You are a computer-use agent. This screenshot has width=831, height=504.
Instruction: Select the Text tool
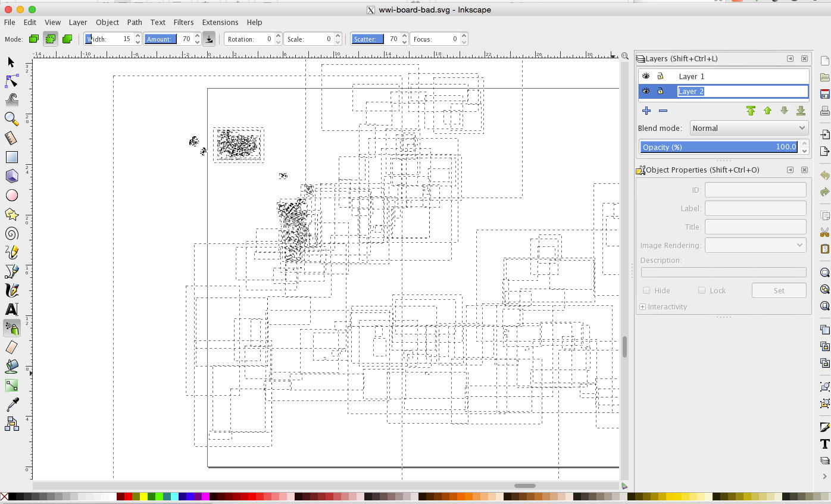coord(11,309)
